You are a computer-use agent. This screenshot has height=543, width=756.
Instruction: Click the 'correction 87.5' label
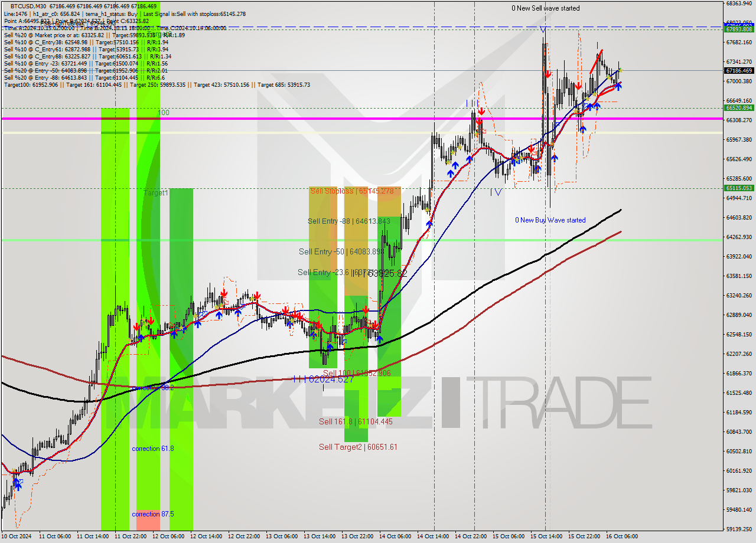[153, 514]
